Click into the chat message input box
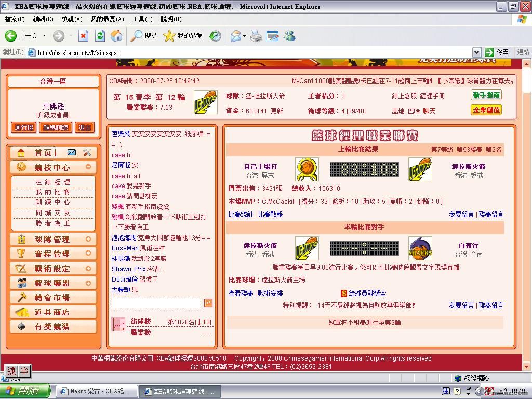This screenshot has height=399, width=532. (x=156, y=303)
